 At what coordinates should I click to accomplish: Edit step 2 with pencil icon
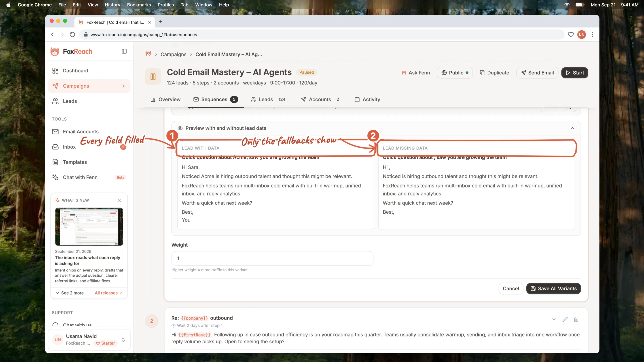tap(565, 319)
